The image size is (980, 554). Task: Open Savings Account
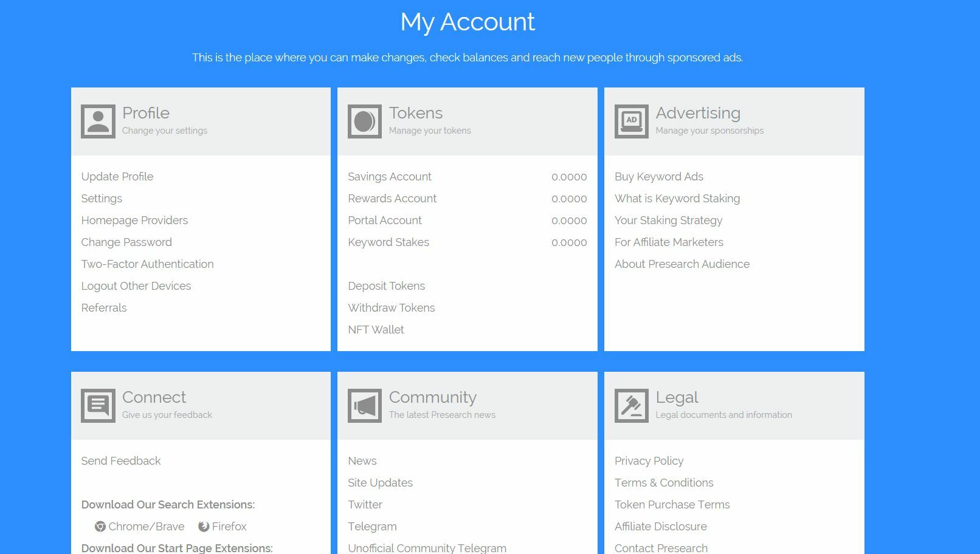click(390, 177)
